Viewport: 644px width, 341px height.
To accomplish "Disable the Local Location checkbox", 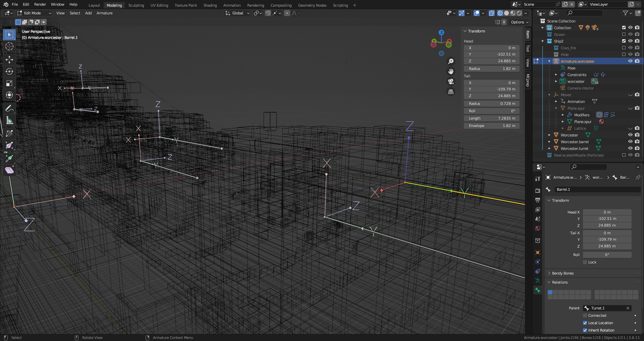I will click(x=585, y=323).
